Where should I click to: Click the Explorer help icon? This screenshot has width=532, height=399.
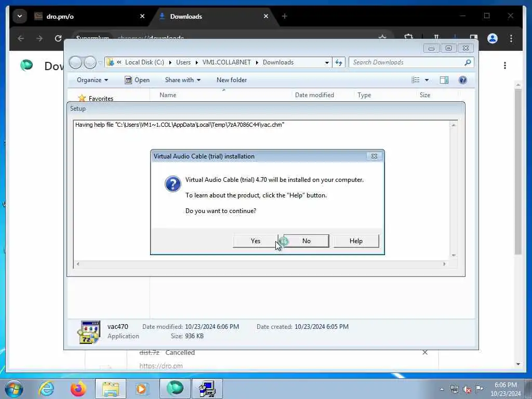point(462,80)
